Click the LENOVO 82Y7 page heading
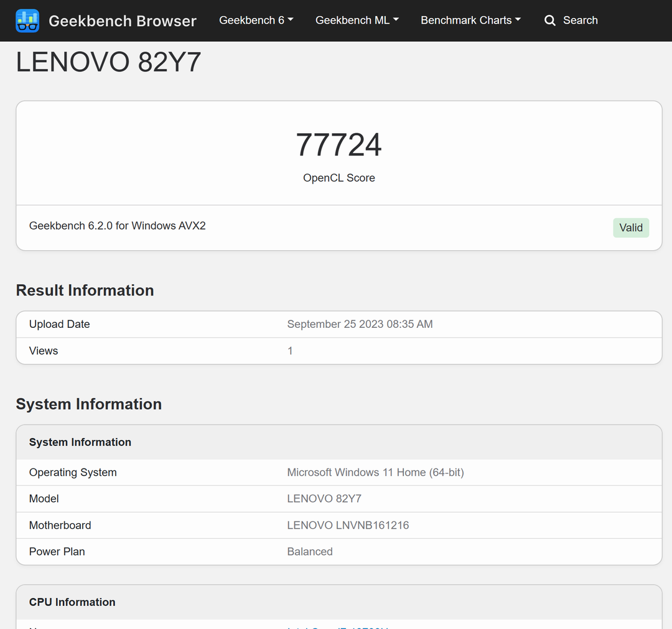Screen dimensions: 672x629 [x=108, y=62]
